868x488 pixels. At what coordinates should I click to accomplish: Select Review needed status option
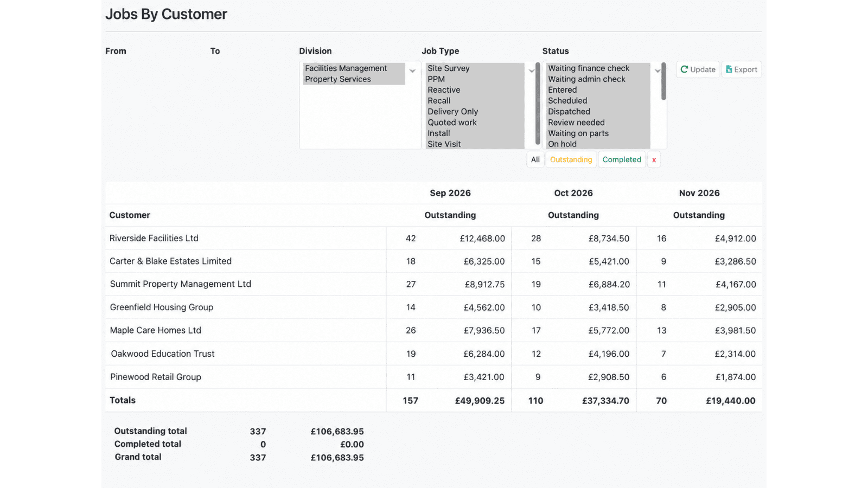coord(598,123)
